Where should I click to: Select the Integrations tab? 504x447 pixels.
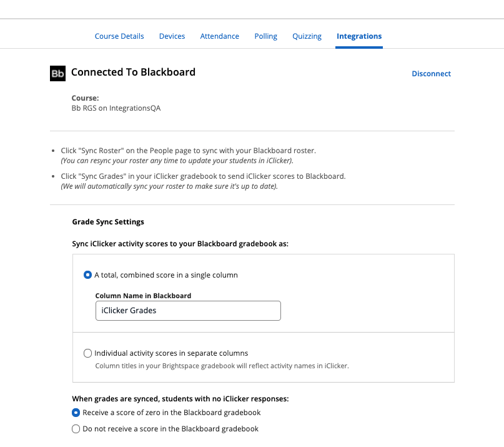pos(358,36)
